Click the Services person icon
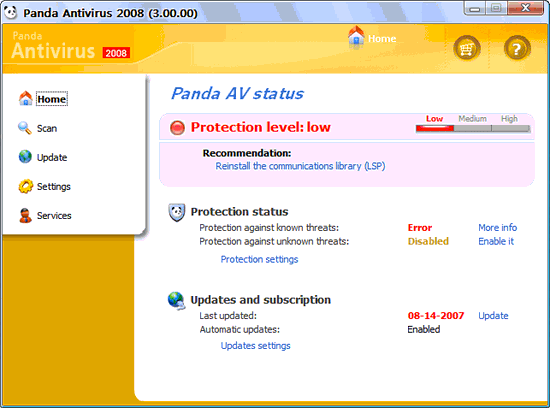 pyautogui.click(x=25, y=215)
